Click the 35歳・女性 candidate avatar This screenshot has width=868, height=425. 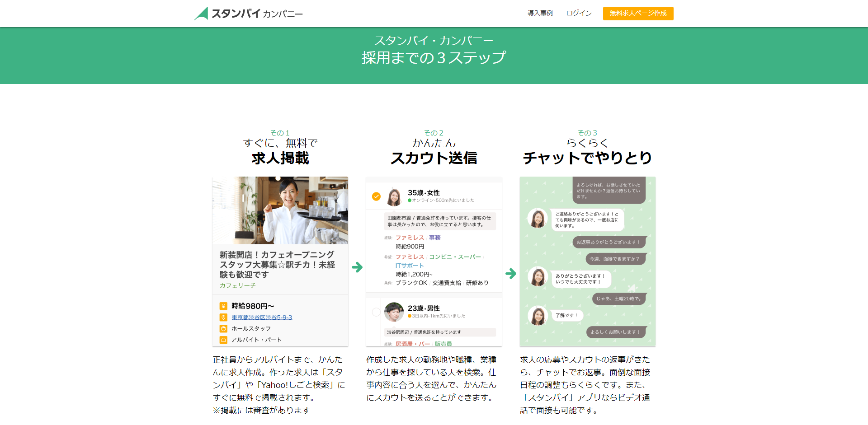(394, 197)
